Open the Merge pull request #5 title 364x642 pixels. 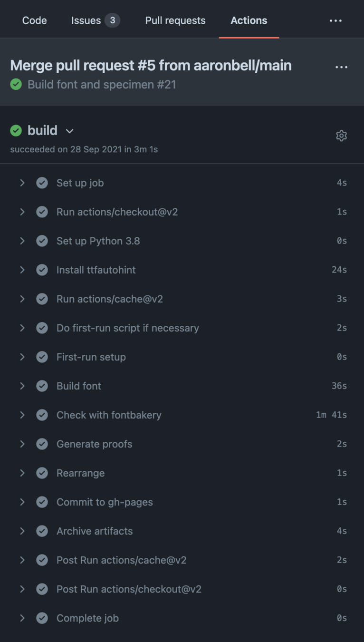151,65
